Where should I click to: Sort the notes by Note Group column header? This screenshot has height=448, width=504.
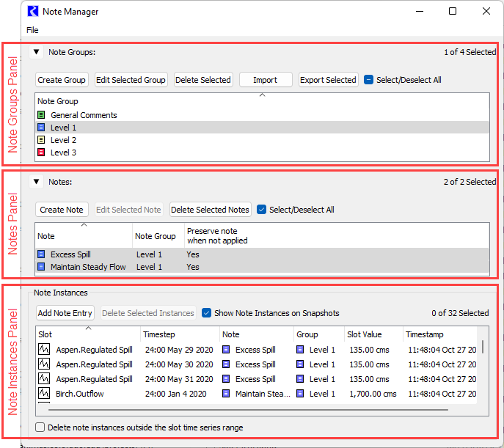(156, 236)
